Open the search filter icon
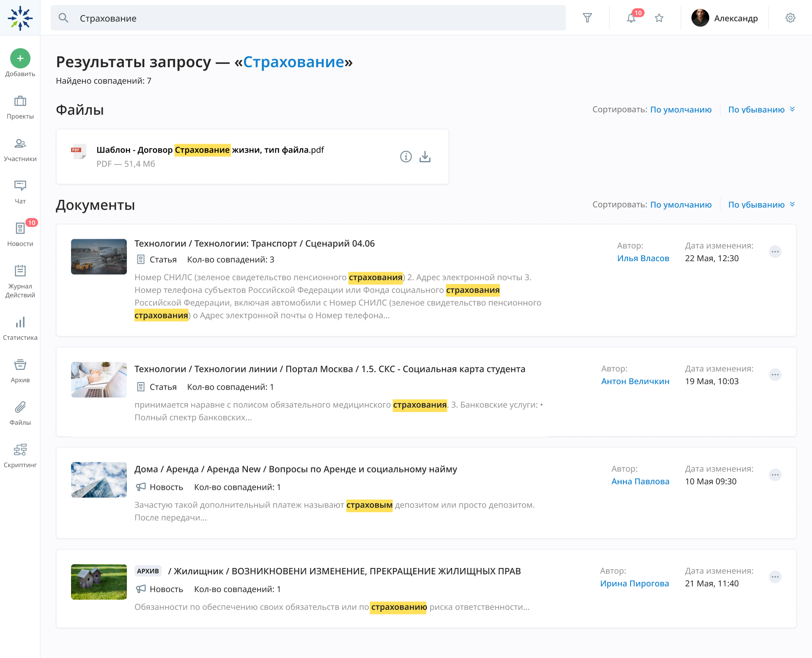 [587, 18]
